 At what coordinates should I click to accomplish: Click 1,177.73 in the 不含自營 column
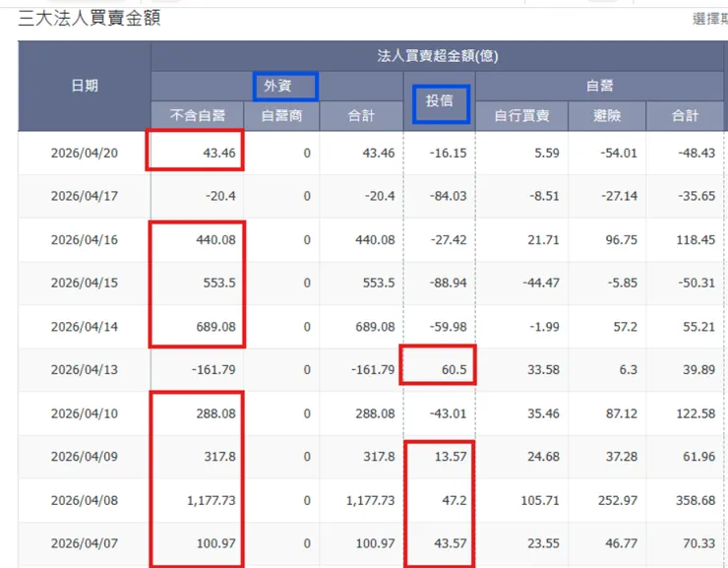point(212,501)
